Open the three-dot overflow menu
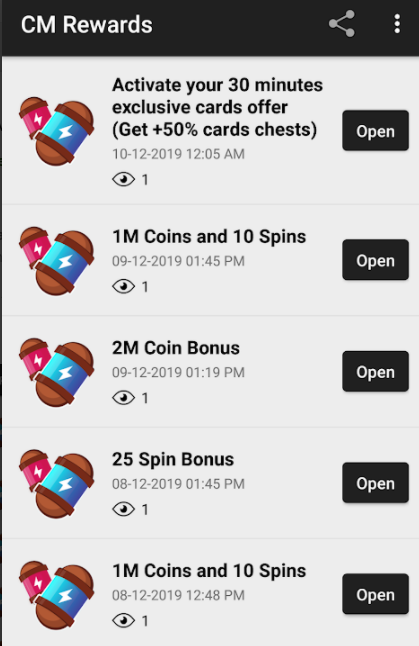The height and width of the screenshot is (646, 419). (397, 24)
